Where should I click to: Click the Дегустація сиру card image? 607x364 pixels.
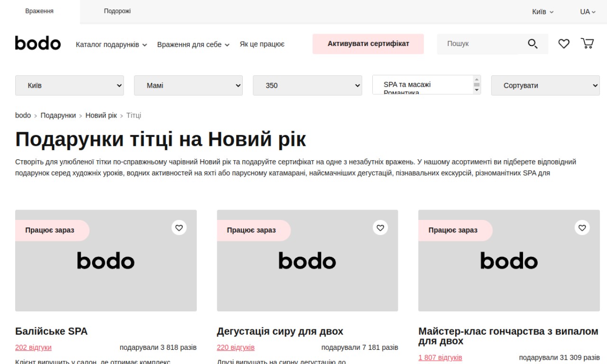(307, 261)
